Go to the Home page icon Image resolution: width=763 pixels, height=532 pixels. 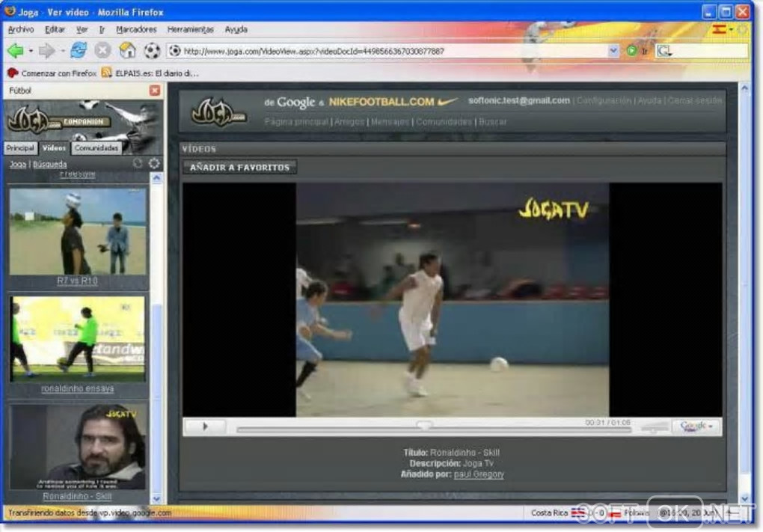coord(127,50)
